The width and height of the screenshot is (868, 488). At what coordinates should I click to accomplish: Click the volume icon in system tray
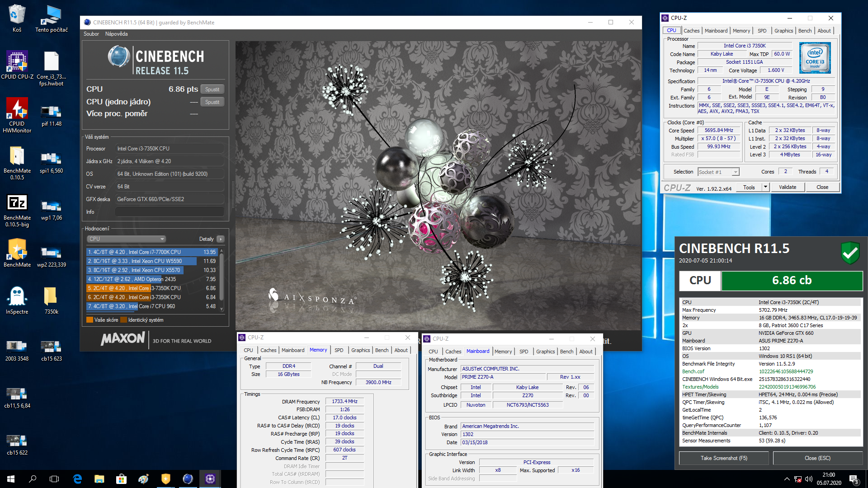click(x=809, y=479)
